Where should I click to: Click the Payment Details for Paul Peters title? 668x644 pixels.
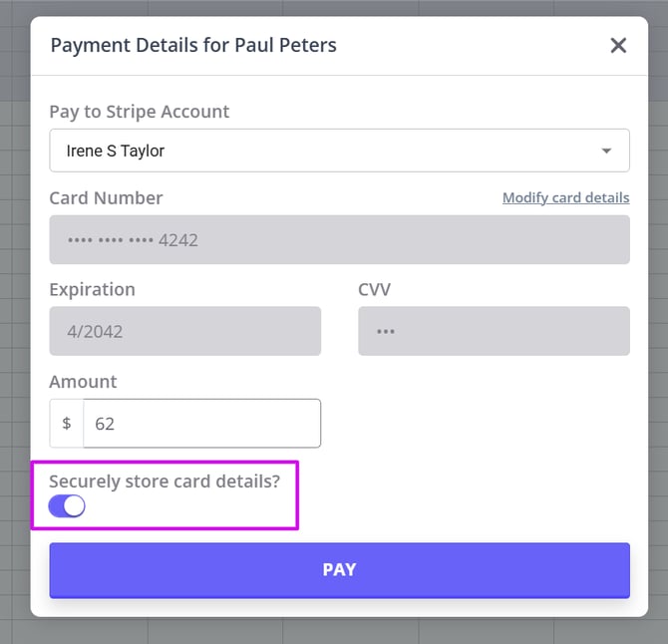coord(193,46)
